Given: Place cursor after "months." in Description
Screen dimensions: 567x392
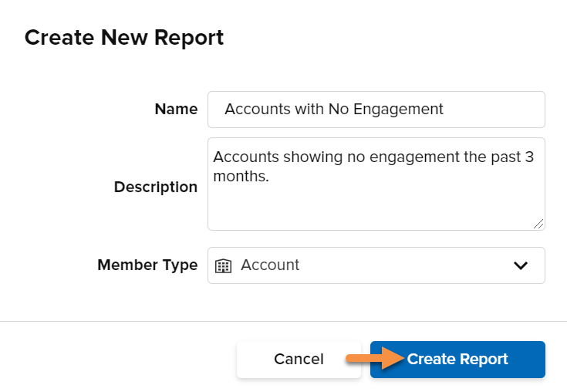Looking at the screenshot, I should tap(270, 177).
